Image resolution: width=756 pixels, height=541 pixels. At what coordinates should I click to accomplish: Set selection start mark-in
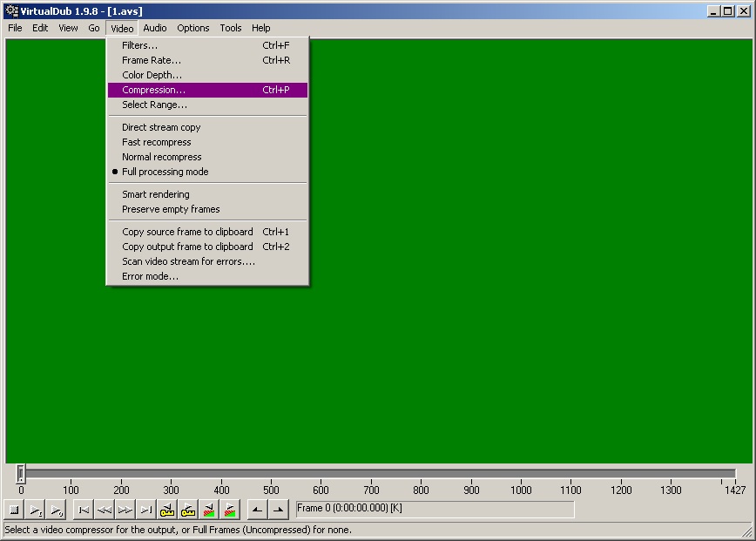(x=257, y=511)
